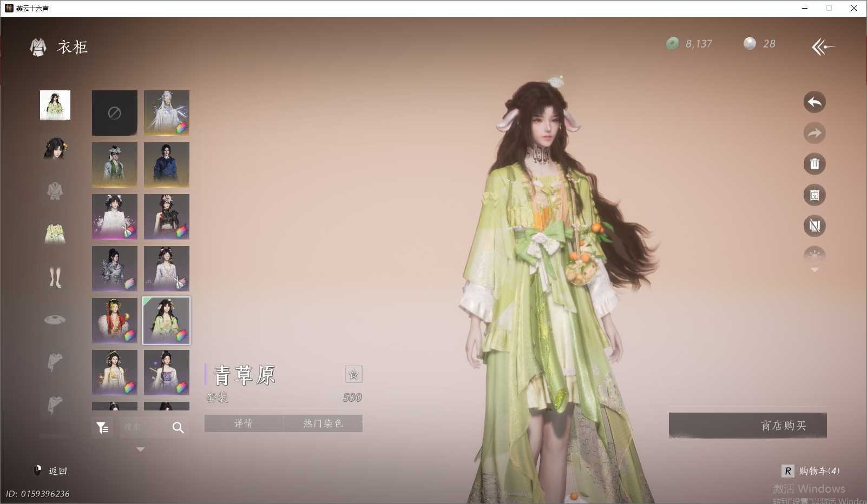Click the redo arrow button

point(815,133)
